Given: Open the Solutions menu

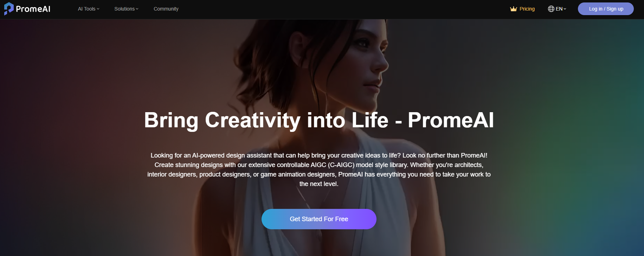Looking at the screenshot, I should click(126, 9).
